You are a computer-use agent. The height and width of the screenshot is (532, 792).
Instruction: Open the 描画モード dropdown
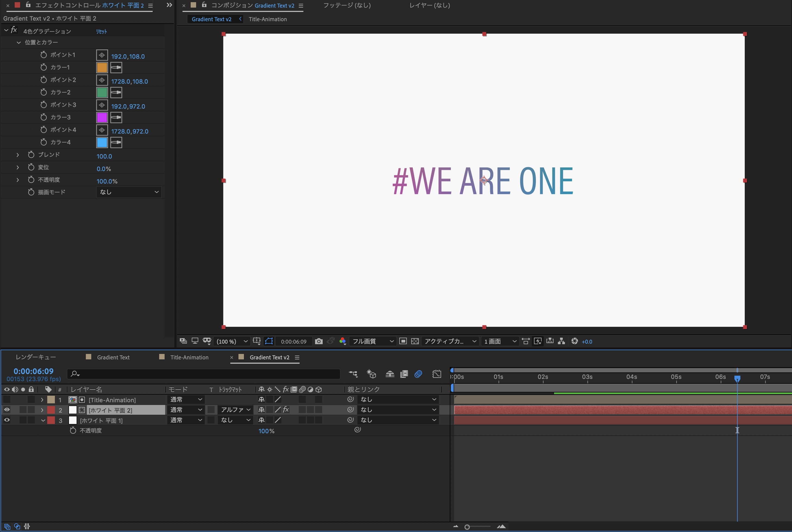click(x=129, y=192)
